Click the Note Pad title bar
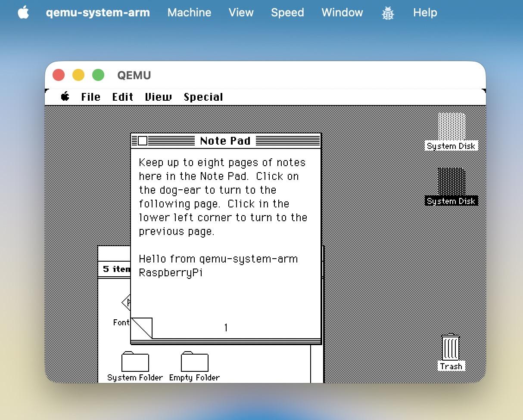The image size is (523, 420). click(226, 141)
